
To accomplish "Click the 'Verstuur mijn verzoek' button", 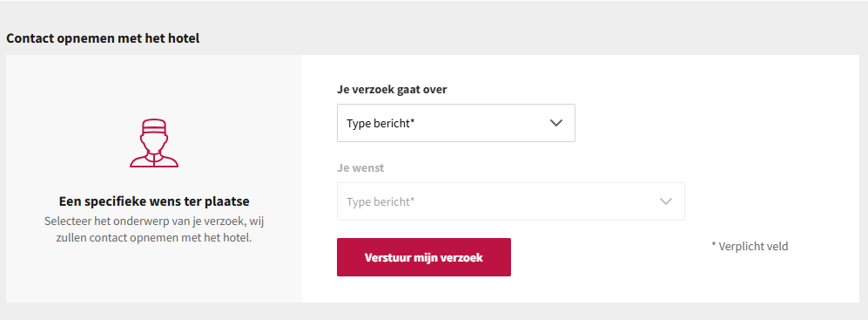I will pyautogui.click(x=423, y=257).
